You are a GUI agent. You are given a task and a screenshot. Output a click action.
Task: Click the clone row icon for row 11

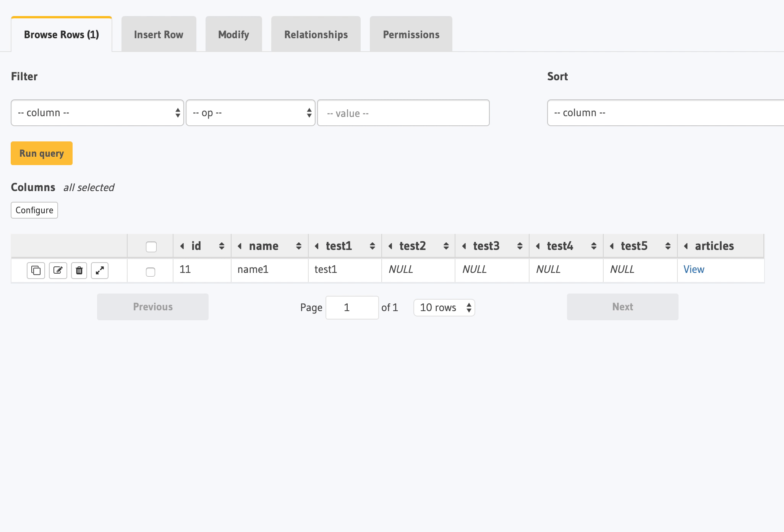point(36,271)
